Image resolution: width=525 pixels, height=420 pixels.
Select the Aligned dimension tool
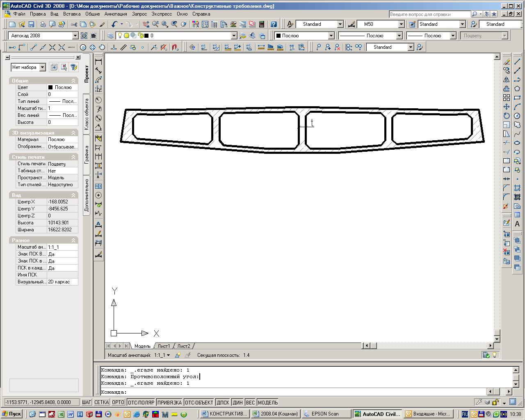click(x=98, y=71)
